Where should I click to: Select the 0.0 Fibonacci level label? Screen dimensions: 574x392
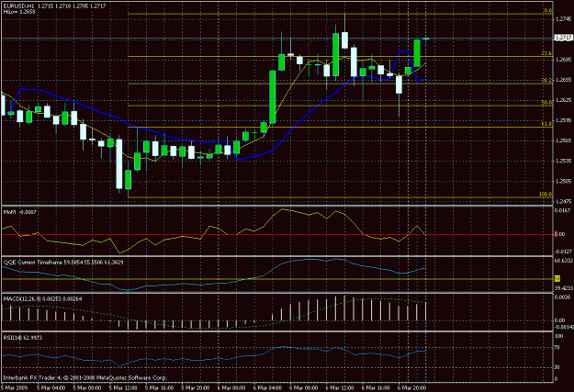tap(547, 11)
